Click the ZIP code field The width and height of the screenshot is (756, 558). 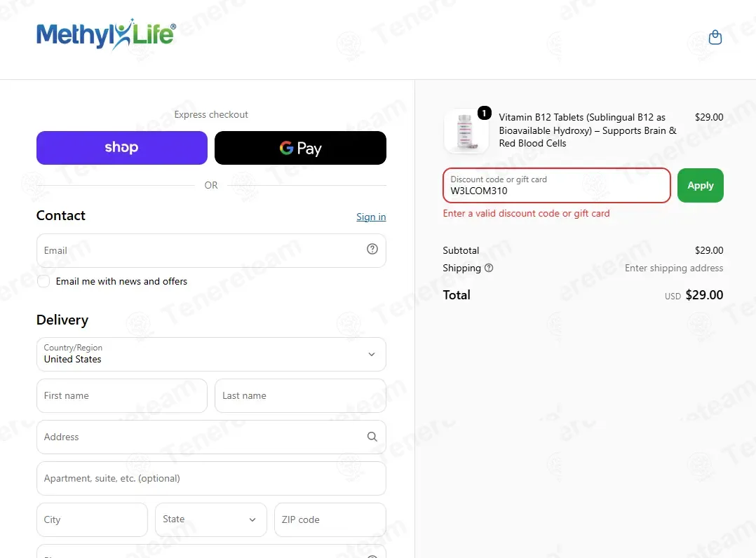(x=330, y=519)
